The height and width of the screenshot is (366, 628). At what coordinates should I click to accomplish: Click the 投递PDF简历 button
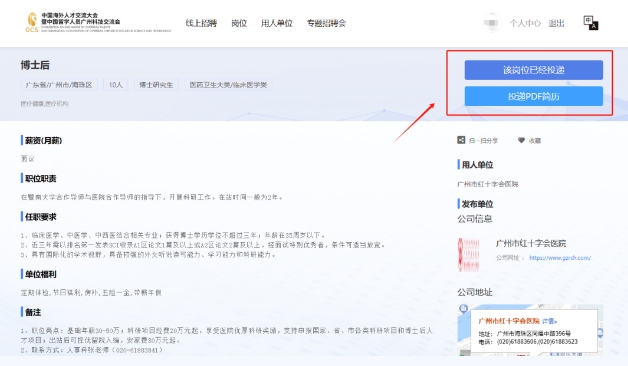coord(533,96)
